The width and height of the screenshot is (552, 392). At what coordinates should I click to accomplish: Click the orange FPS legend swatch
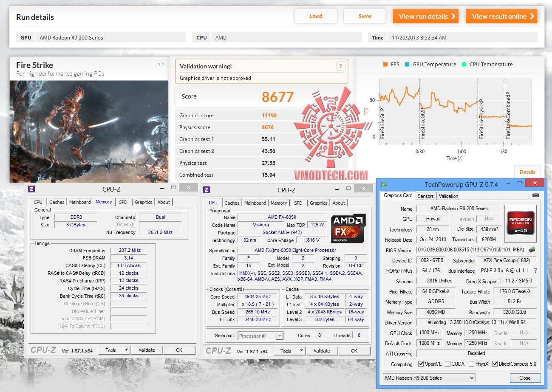coord(385,65)
